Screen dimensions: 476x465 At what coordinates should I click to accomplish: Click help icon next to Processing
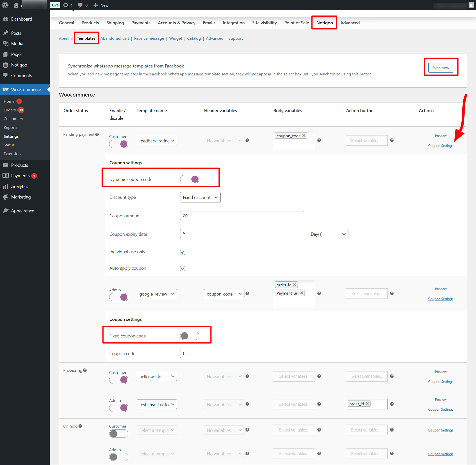(85, 370)
